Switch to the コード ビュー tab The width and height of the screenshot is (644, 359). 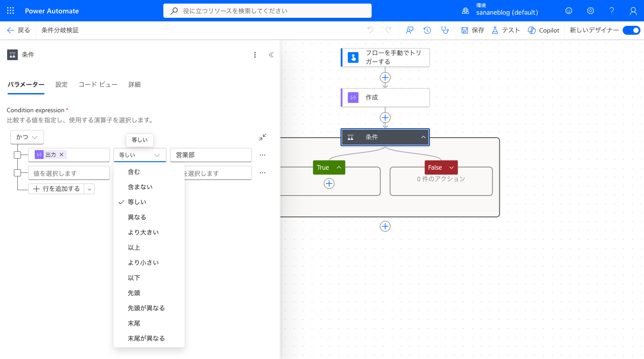[x=98, y=85]
